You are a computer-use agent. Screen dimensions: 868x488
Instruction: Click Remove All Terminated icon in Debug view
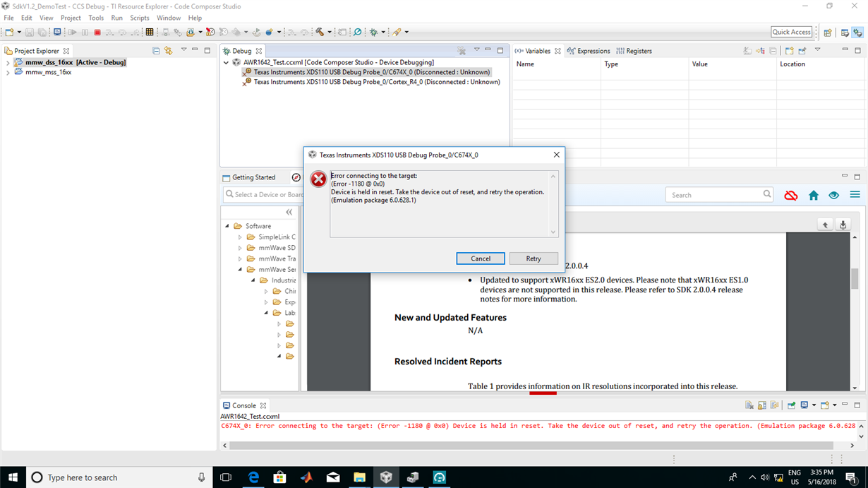coord(462,51)
